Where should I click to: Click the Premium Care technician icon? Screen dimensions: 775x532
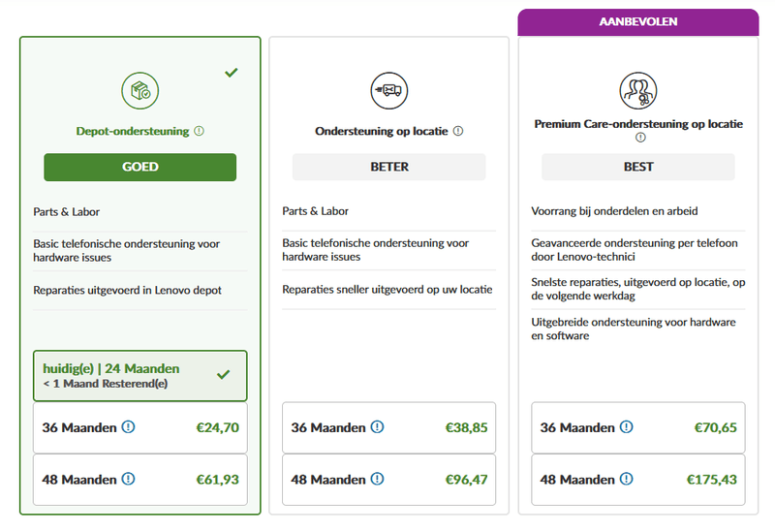click(x=638, y=91)
